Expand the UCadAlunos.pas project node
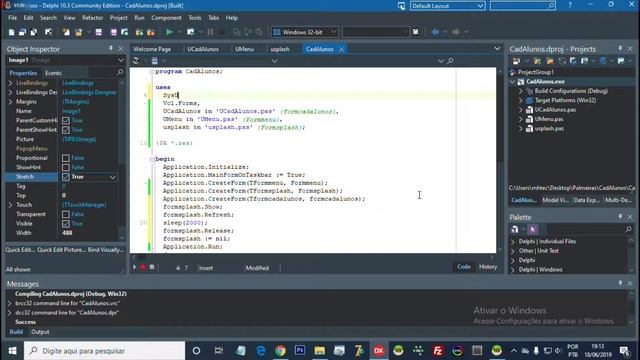640x360 pixels. [x=520, y=110]
